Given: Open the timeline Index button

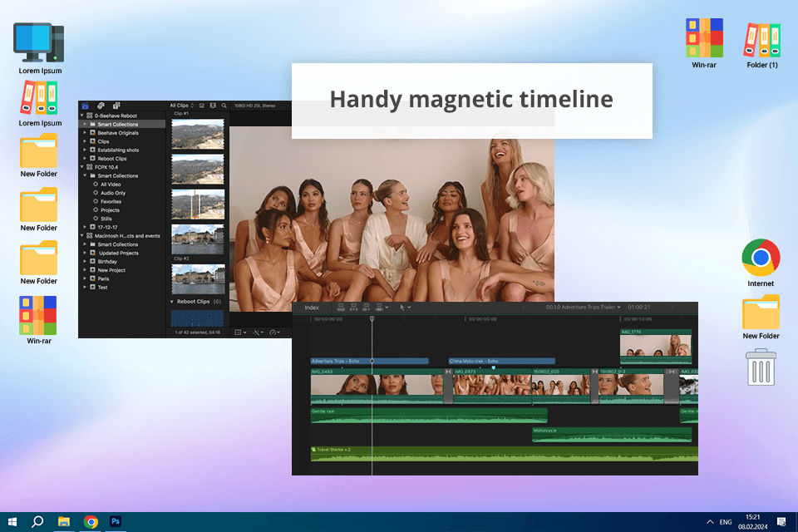Looking at the screenshot, I should tap(312, 308).
